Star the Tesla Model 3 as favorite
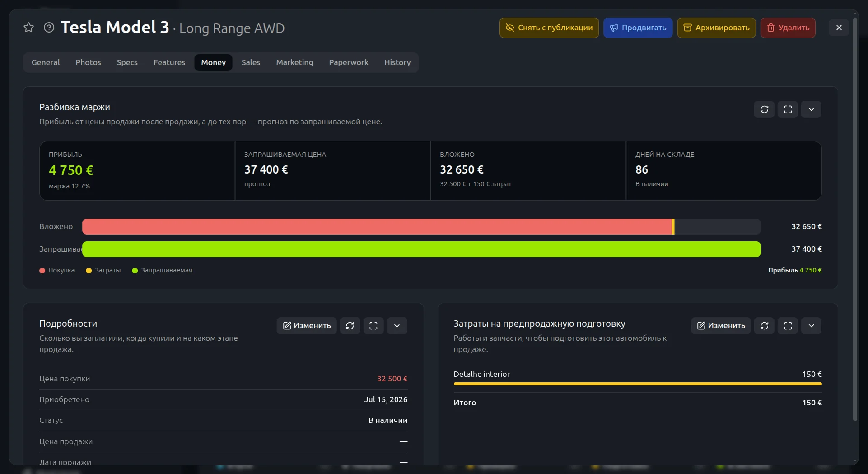The width and height of the screenshot is (868, 474). (x=29, y=28)
